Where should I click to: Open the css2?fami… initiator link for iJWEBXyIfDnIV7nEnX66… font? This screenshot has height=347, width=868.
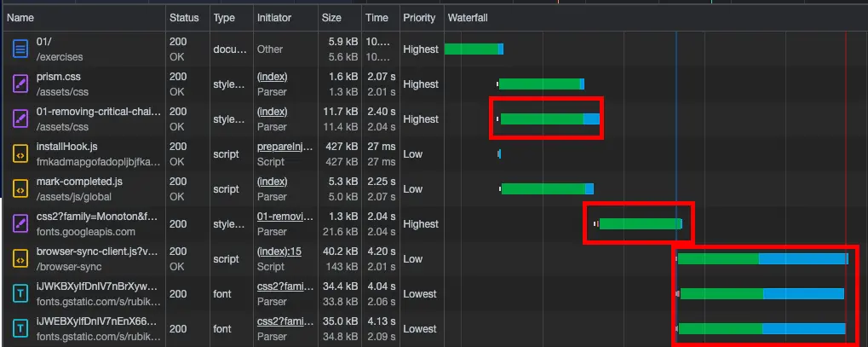tap(285, 321)
